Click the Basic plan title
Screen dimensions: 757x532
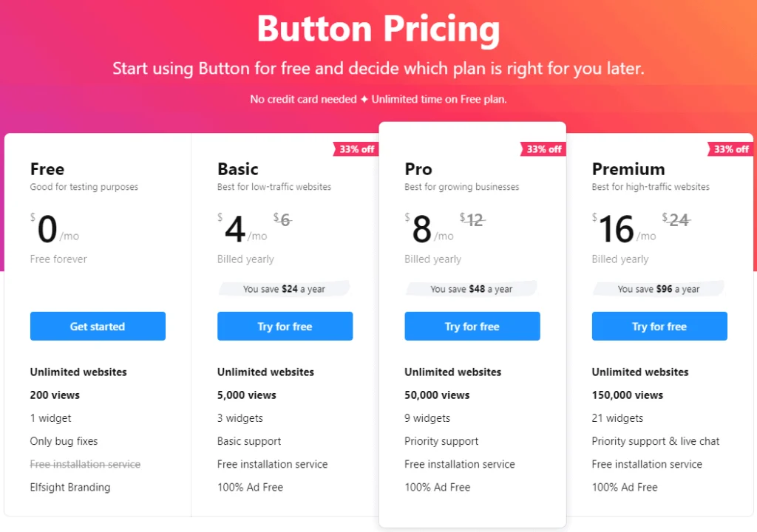coord(237,168)
